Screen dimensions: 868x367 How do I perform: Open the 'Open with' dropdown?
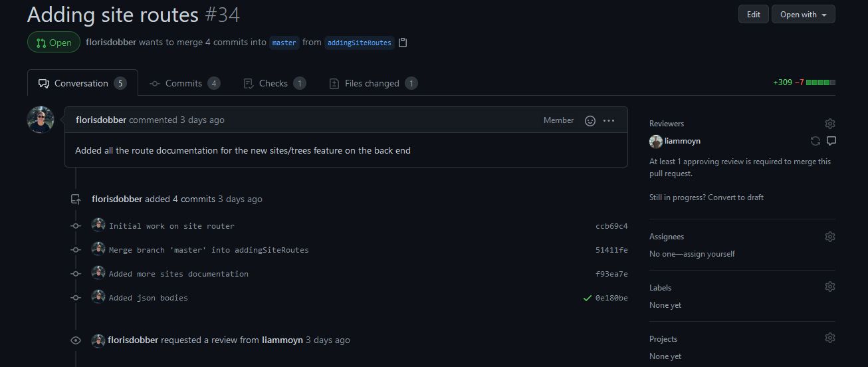803,15
